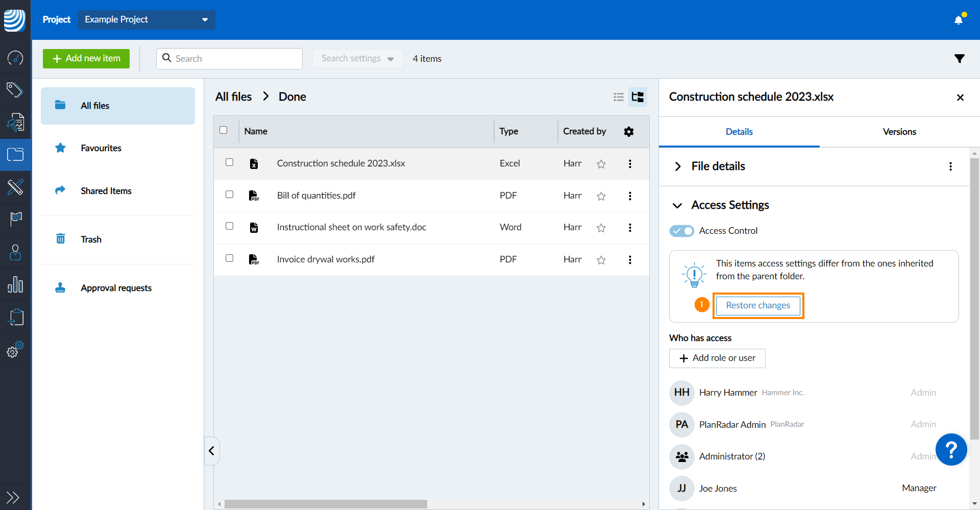Open the Trash folder
Viewport: 980px width, 510px height.
click(x=91, y=239)
